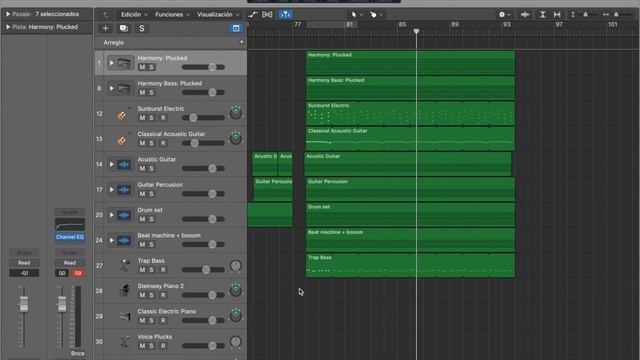Mute the Sunburst Electric track
This screenshot has height=360, width=640.
pyautogui.click(x=142, y=118)
